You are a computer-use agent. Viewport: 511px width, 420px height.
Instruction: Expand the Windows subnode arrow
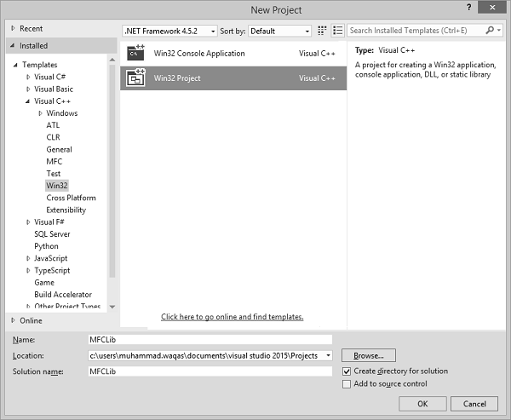[x=40, y=113]
